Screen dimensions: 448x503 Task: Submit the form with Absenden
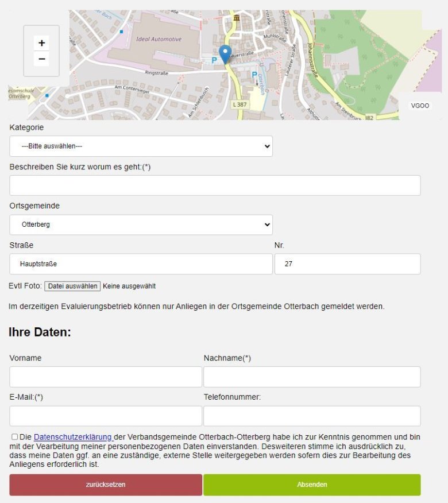tap(312, 485)
